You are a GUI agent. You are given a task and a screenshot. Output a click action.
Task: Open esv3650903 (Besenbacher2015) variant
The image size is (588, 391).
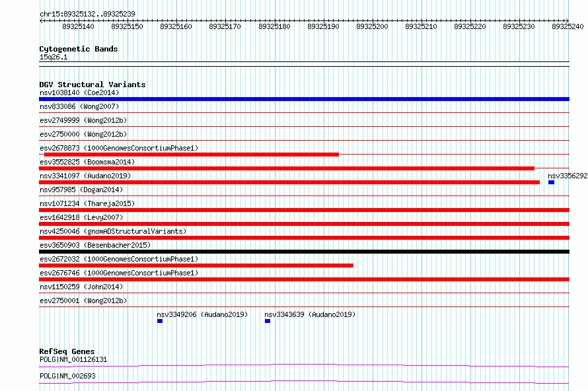coord(95,245)
